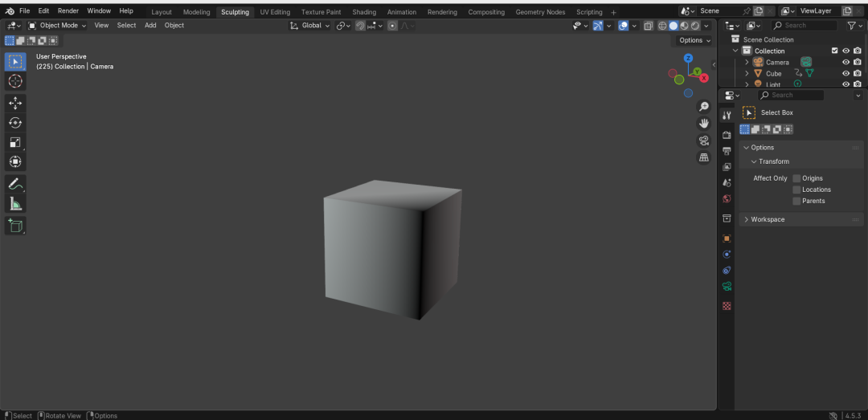The height and width of the screenshot is (420, 868).
Task: Switch to the Shading workspace tab
Action: pyautogui.click(x=364, y=11)
